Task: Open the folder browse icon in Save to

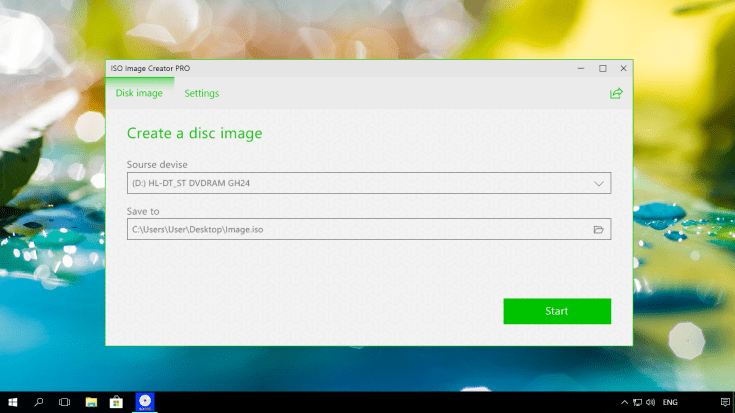Action: pyautogui.click(x=599, y=230)
